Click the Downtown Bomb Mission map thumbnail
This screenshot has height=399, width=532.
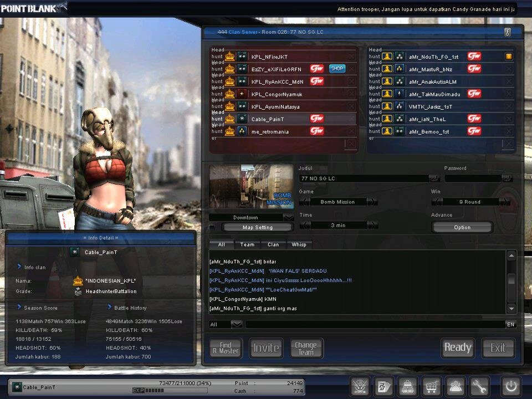pos(252,187)
